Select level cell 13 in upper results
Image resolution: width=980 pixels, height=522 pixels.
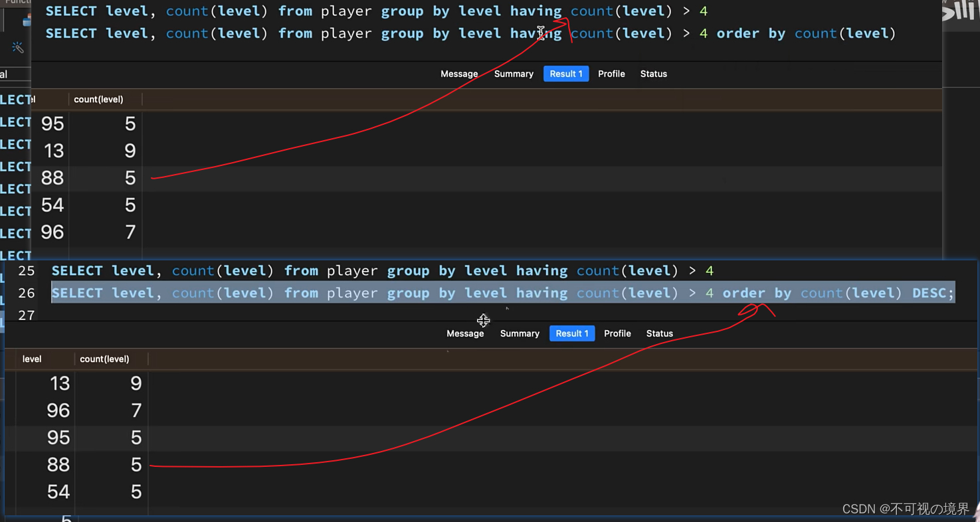pos(54,151)
